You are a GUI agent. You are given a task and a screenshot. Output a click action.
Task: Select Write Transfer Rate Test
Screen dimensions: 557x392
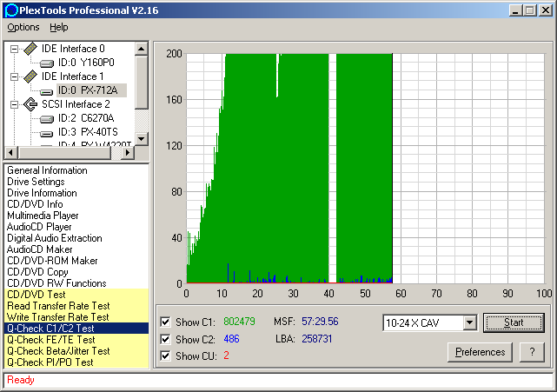[76, 317]
